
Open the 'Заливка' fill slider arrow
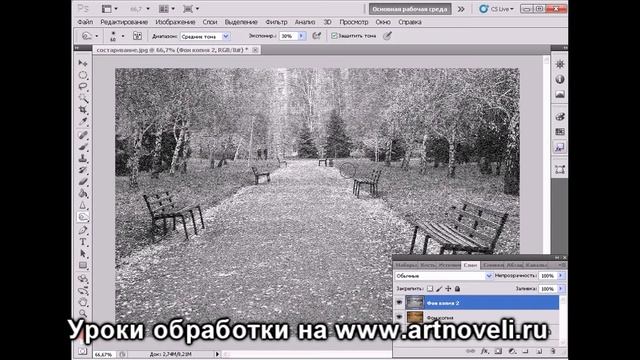pos(560,289)
